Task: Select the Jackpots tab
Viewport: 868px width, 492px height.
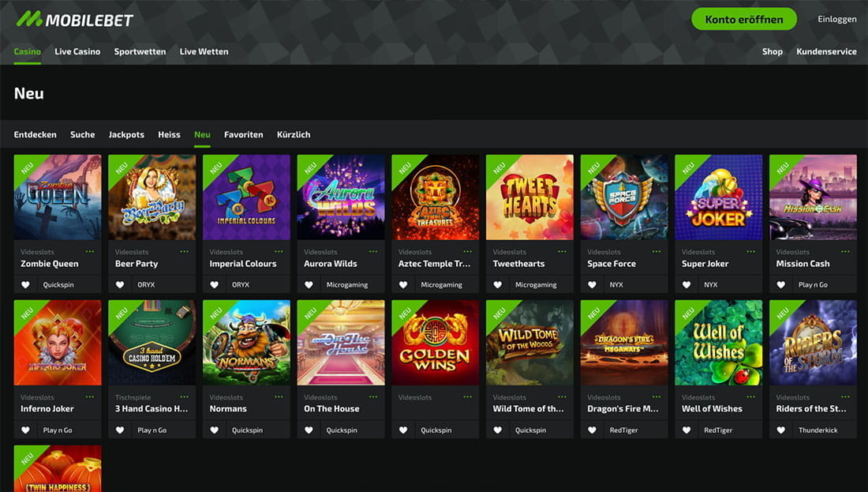Action: click(126, 134)
